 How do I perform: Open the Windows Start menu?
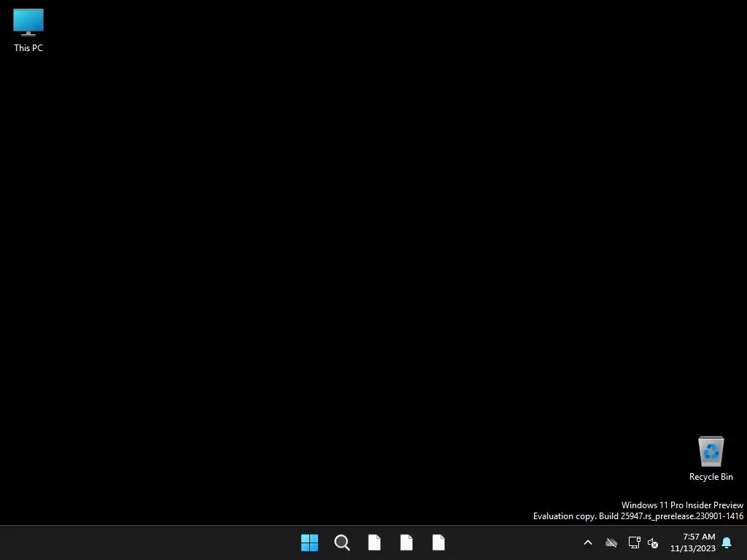click(x=309, y=542)
